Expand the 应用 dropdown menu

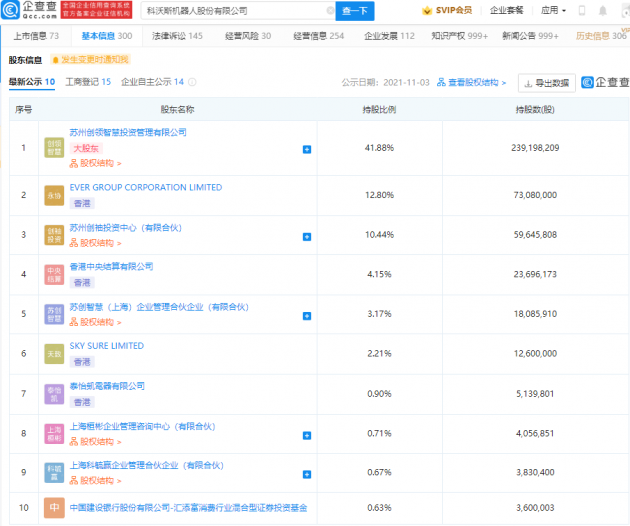pyautogui.click(x=553, y=10)
